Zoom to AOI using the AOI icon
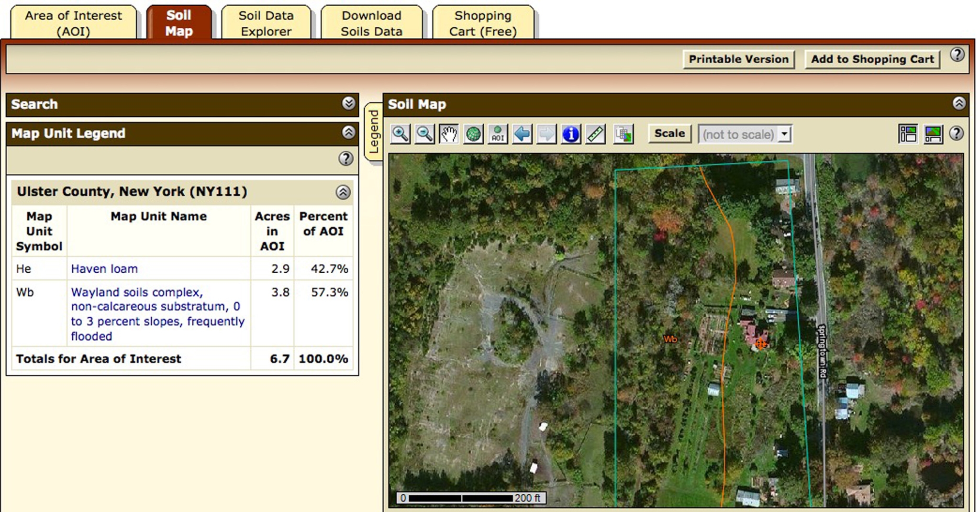 (498, 134)
